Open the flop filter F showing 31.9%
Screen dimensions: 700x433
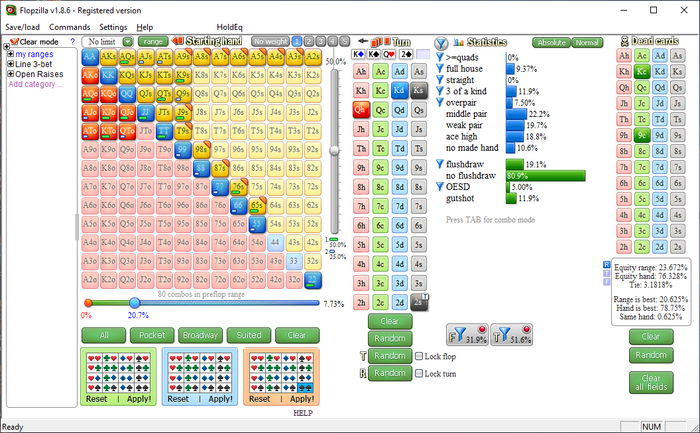[467, 335]
